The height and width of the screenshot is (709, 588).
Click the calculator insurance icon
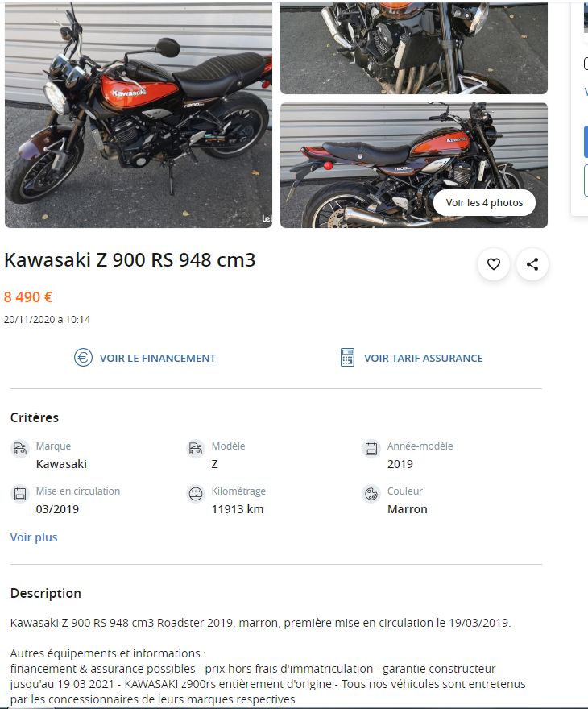(347, 358)
